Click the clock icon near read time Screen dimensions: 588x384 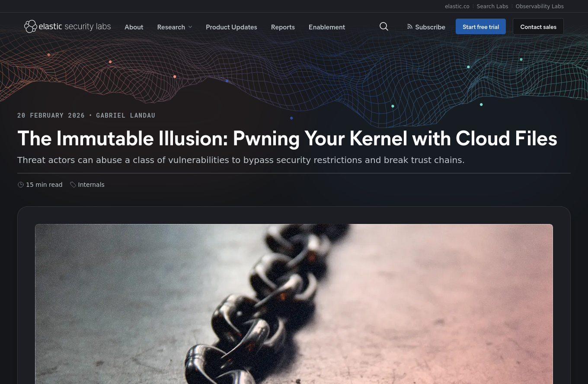[21, 185]
